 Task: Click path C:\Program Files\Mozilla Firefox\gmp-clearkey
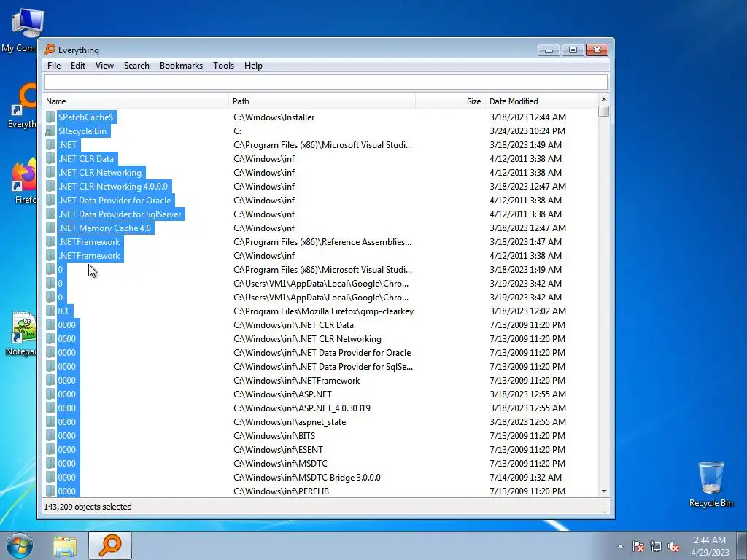tap(323, 311)
